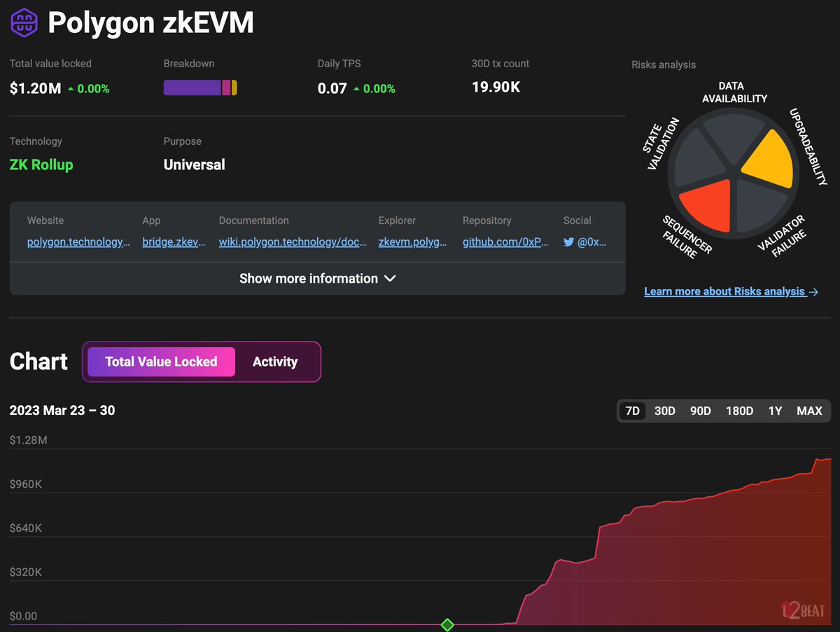The height and width of the screenshot is (632, 840).
Task: Select the 7D time range
Action: tap(632, 411)
